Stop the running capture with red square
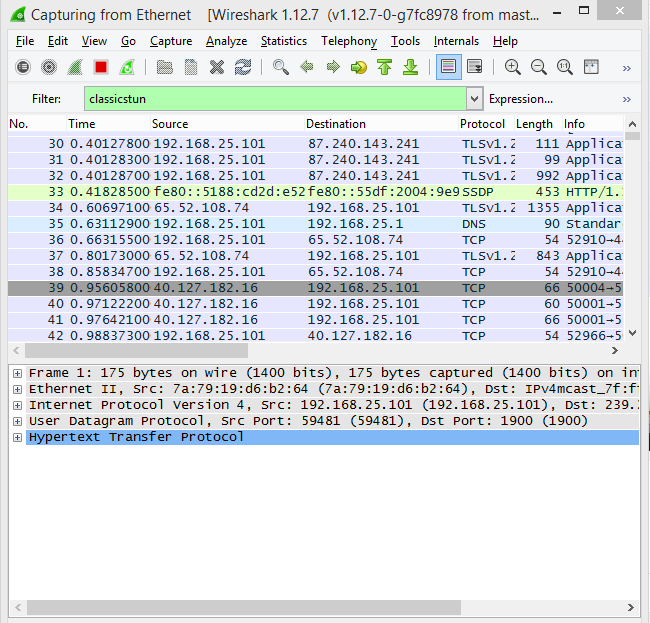 pos(101,67)
